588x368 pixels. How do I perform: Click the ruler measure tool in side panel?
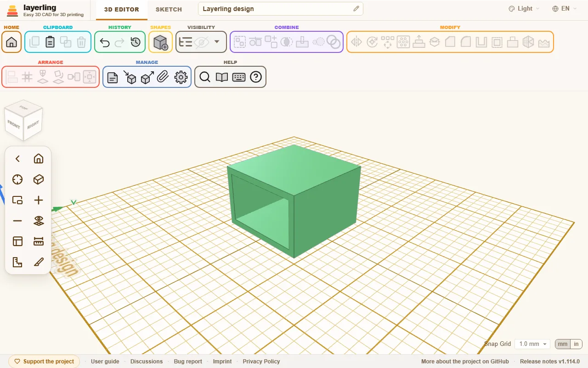point(39,241)
